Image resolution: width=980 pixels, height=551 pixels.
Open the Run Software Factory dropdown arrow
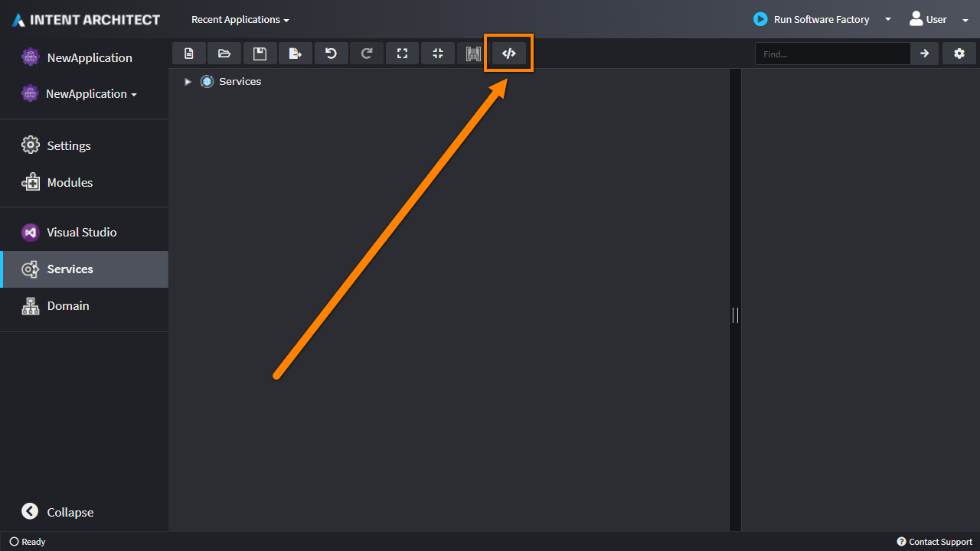888,20
